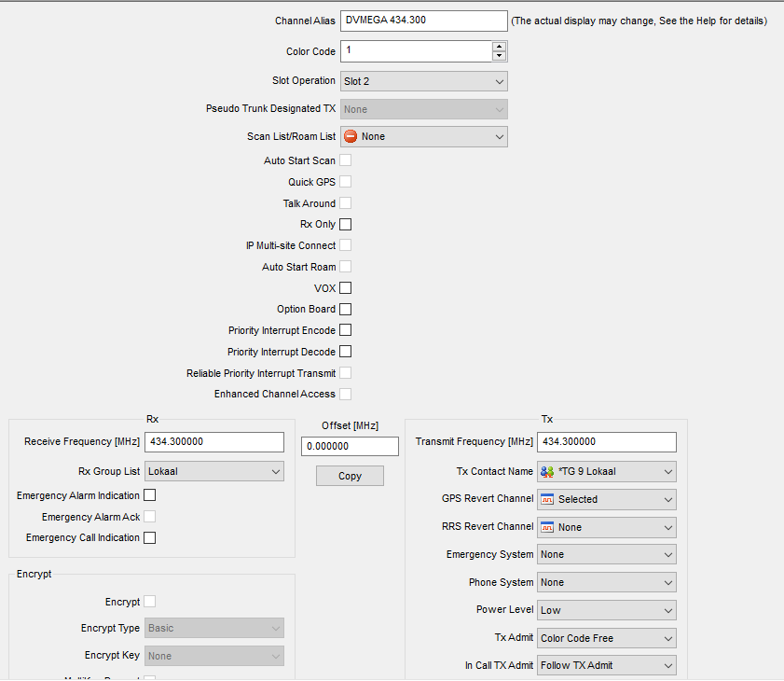The image size is (784, 681).
Task: Check the Option Board checkbox
Action: pyautogui.click(x=346, y=310)
